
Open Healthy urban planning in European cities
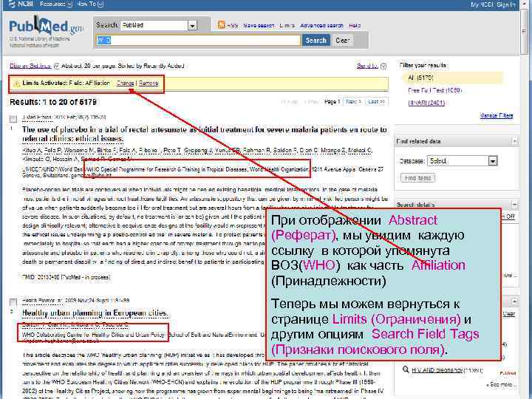(x=95, y=313)
